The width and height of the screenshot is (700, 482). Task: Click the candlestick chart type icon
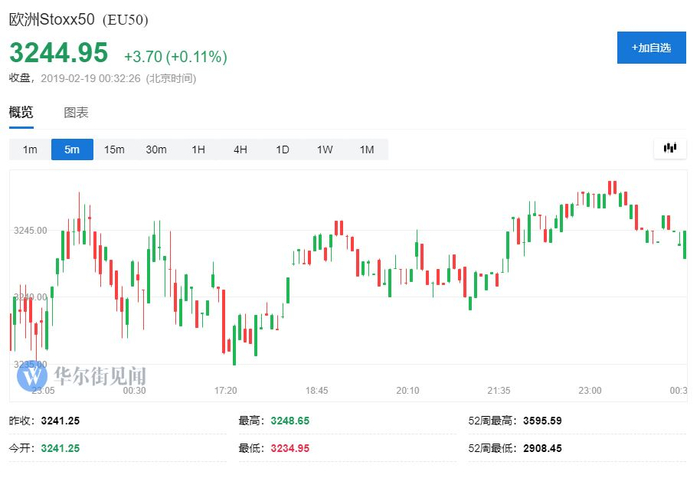[669, 149]
